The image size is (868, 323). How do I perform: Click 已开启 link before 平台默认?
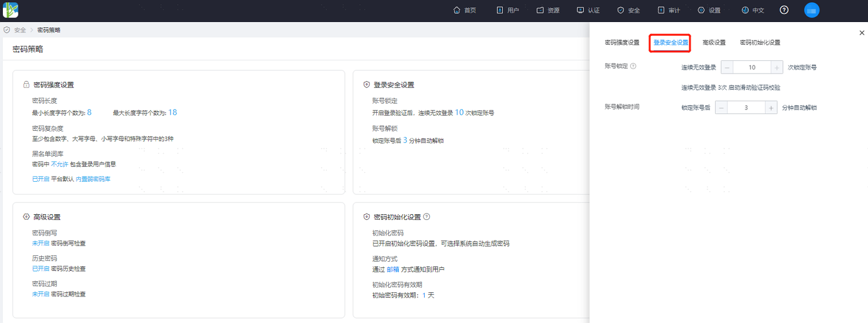41,179
